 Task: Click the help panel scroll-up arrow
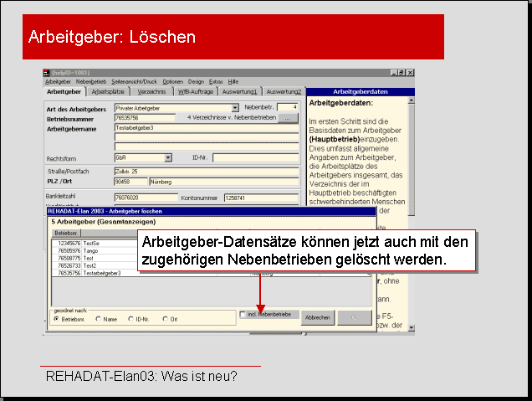click(412, 101)
